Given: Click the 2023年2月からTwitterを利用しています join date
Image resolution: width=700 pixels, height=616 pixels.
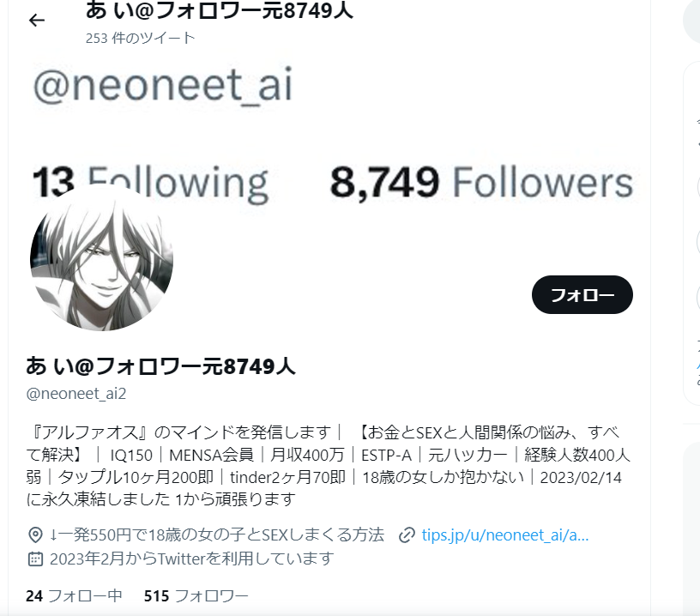Looking at the screenshot, I should 192,559.
